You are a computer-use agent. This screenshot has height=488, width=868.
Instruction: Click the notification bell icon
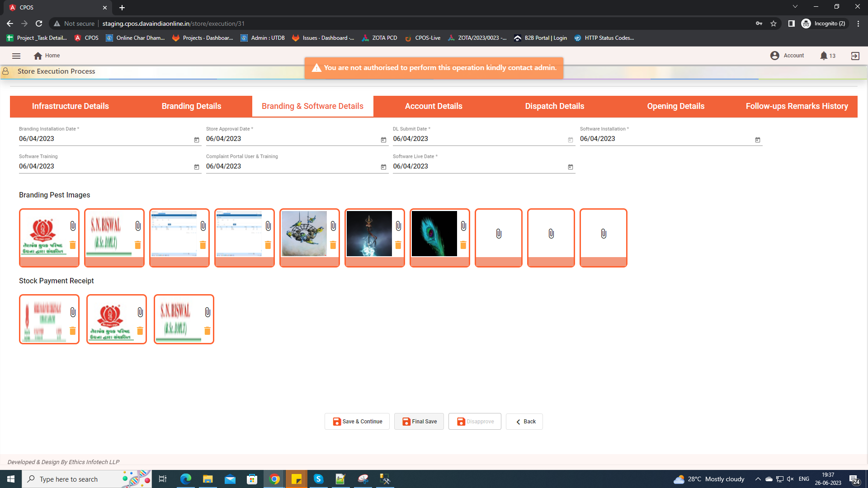click(x=823, y=56)
